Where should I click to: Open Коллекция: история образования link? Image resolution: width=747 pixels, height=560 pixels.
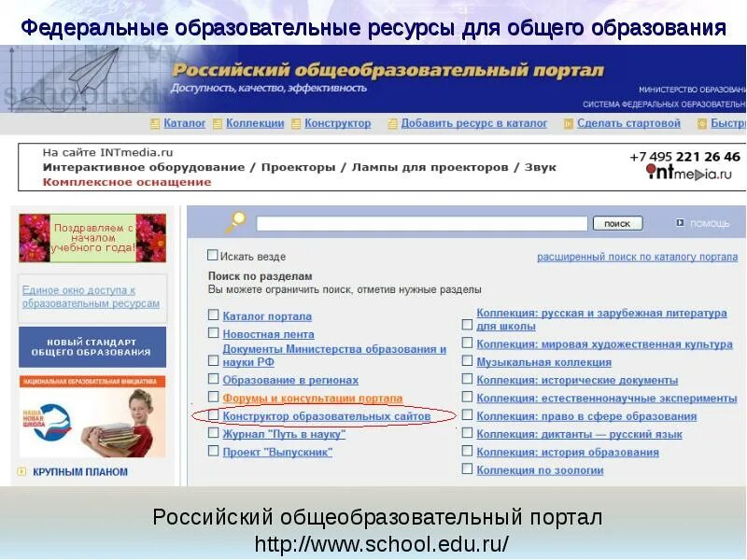pos(568,452)
